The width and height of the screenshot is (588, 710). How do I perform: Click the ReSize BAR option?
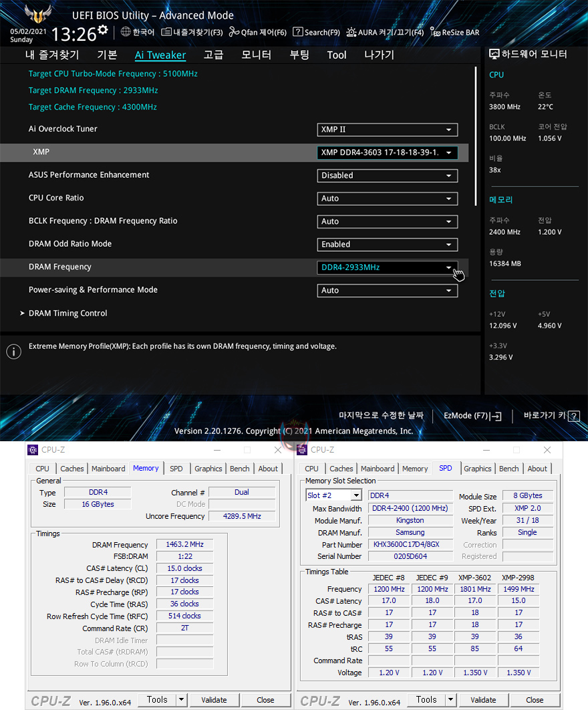click(454, 32)
